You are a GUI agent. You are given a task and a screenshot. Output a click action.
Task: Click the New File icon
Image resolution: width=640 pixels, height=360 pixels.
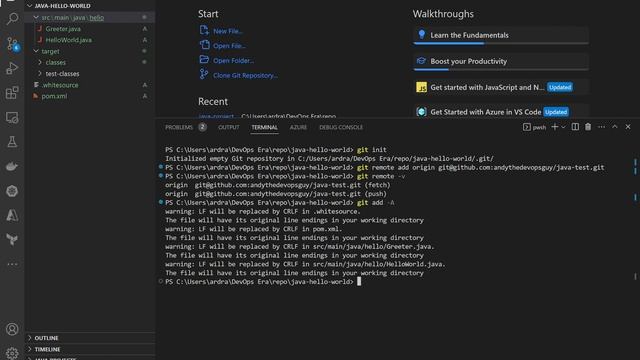[x=204, y=30]
